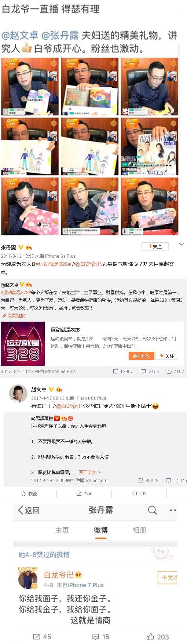Expand the chevron next to 张丹露's follow button
Screen dimensions: 187x644
(181, 244)
